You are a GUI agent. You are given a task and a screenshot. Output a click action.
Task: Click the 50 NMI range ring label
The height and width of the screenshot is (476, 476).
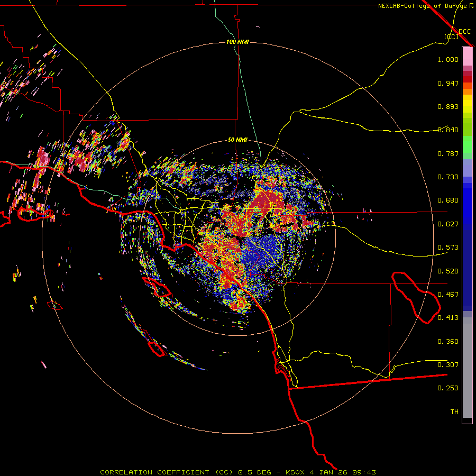coord(237,140)
